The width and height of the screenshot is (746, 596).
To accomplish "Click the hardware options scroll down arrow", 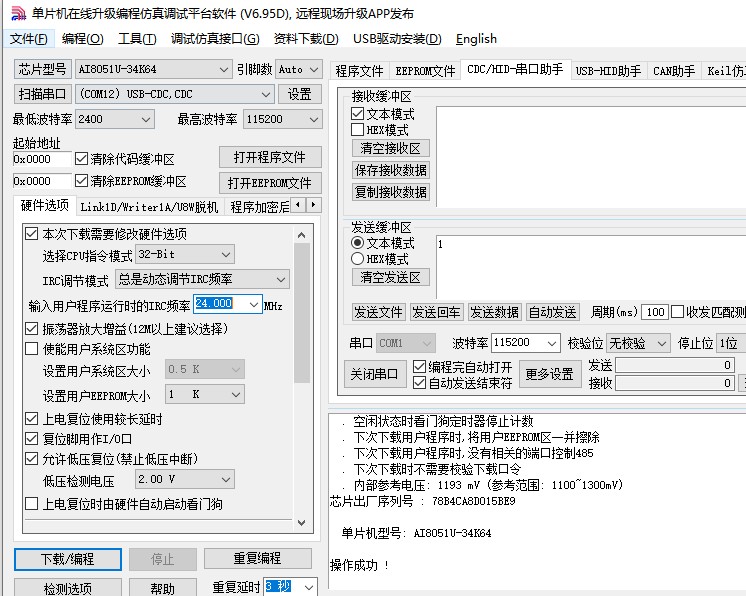I will pyautogui.click(x=301, y=523).
